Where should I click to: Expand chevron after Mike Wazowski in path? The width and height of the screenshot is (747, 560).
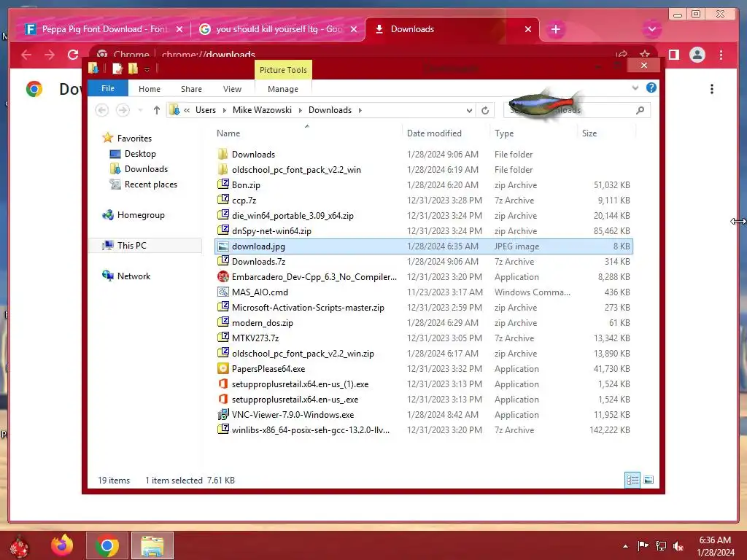(x=300, y=110)
